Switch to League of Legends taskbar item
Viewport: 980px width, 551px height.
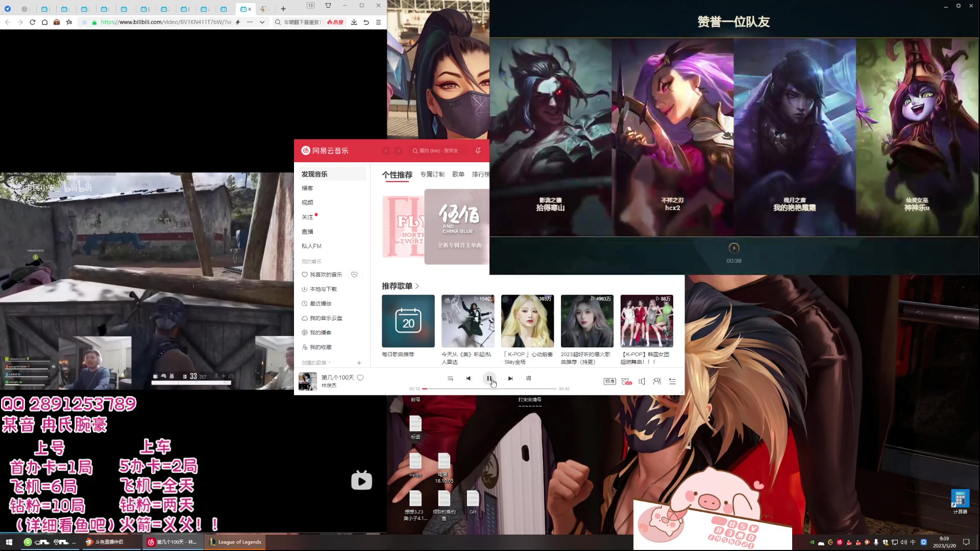tap(235, 542)
